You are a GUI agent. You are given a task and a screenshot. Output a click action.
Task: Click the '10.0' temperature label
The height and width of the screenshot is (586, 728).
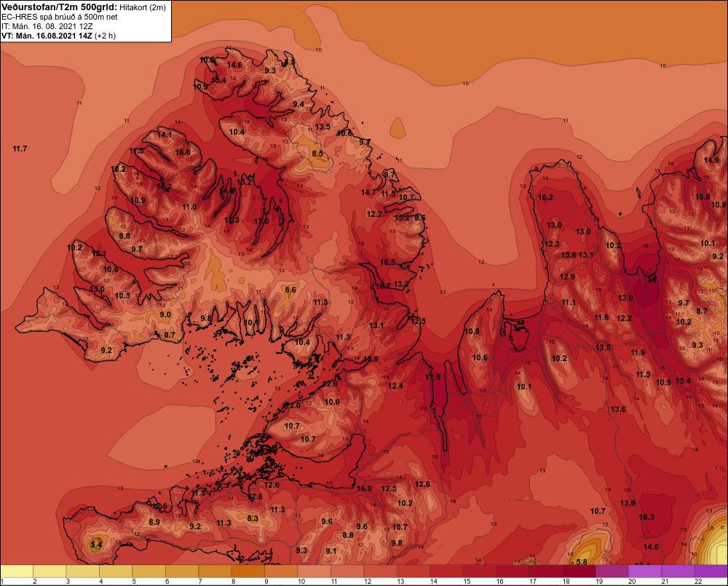(x=332, y=402)
